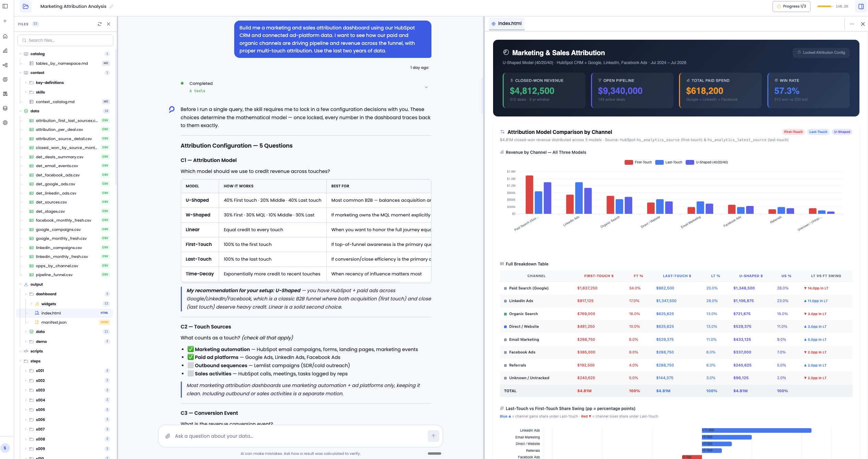This screenshot has height=459, width=868.
Task: Click the Closed-Won Revenue card
Action: tap(544, 90)
